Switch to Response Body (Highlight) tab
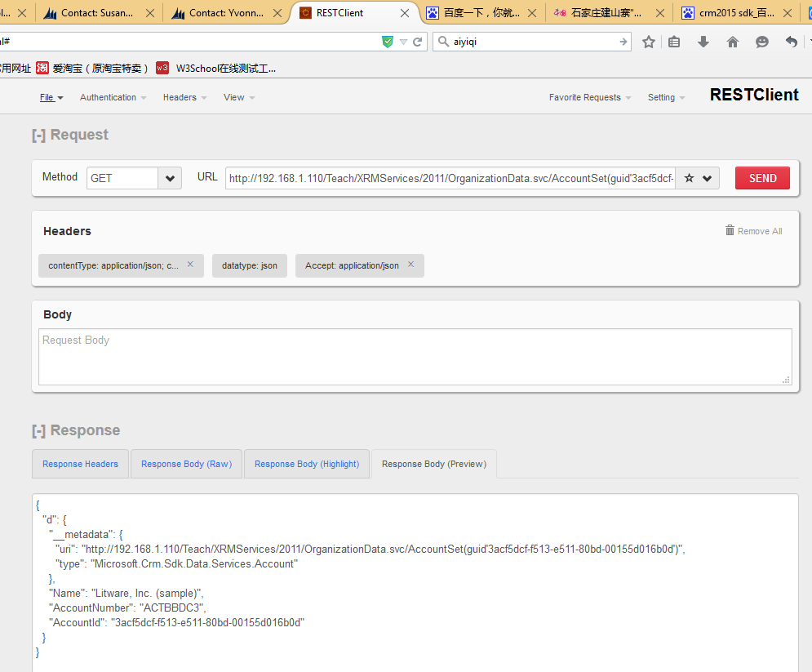Screen dimensions: 812x672 click(x=307, y=464)
